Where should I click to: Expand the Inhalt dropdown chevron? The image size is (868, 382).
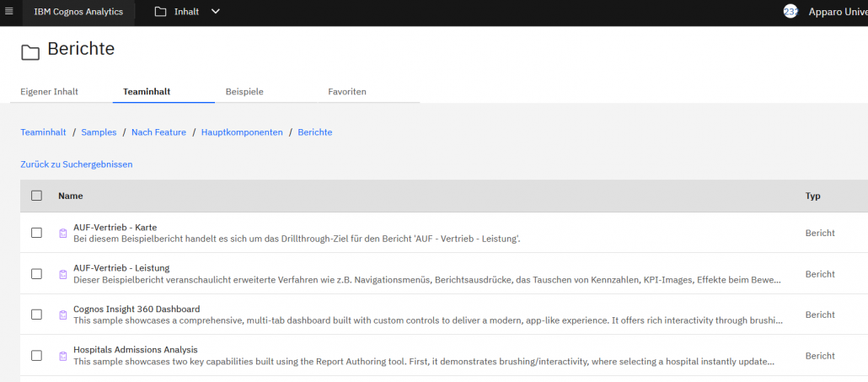tap(216, 12)
